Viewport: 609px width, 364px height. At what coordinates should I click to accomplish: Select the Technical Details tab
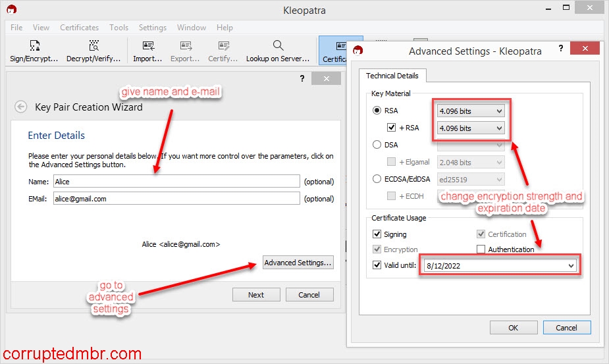[x=392, y=76]
